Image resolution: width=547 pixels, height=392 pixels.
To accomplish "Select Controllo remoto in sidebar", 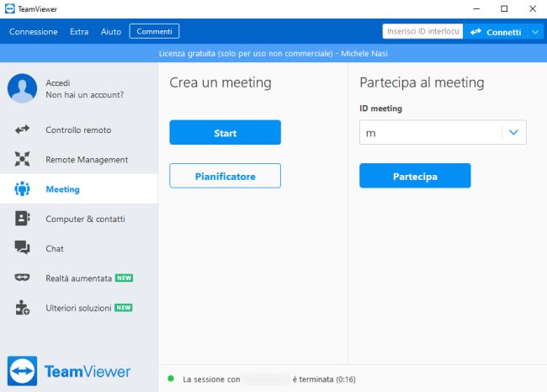I will (78, 130).
